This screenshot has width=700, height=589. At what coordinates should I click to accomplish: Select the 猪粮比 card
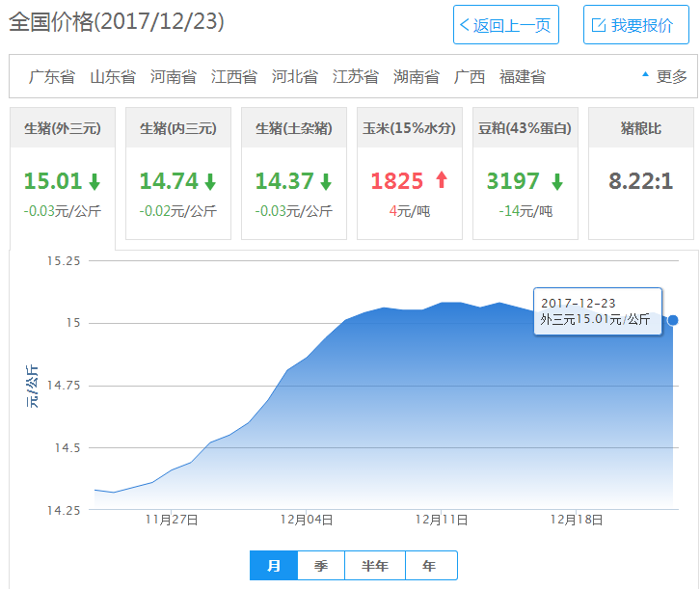pyautogui.click(x=640, y=174)
